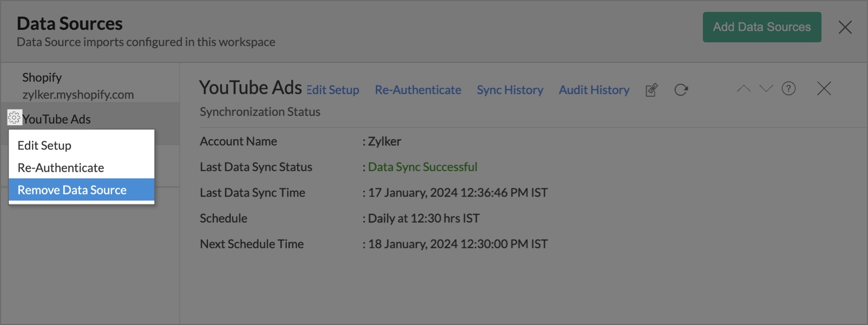868x325 pixels.
Task: Open the Re-Authenticate link in header
Action: point(418,90)
